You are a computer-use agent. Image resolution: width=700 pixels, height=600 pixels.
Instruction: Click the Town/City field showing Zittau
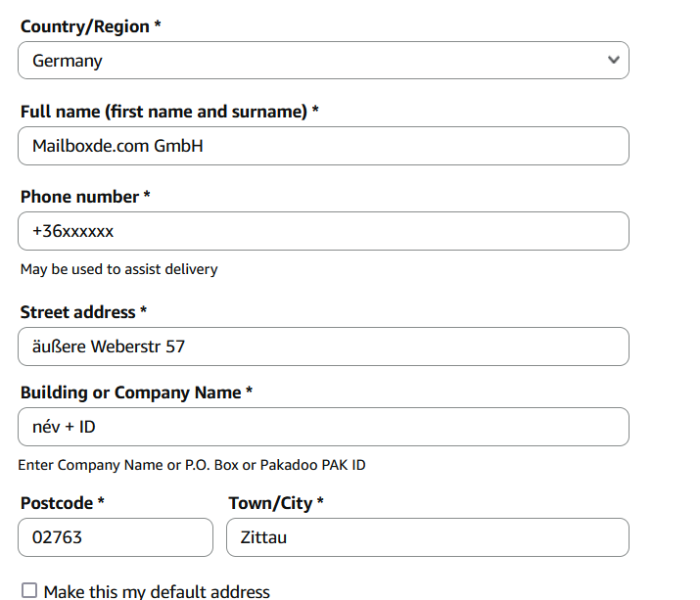[x=427, y=537]
